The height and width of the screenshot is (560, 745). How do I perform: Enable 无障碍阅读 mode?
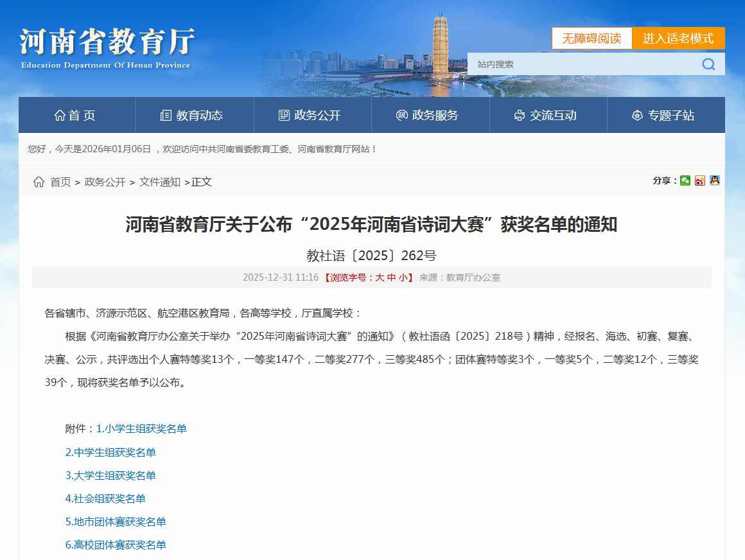coord(592,39)
